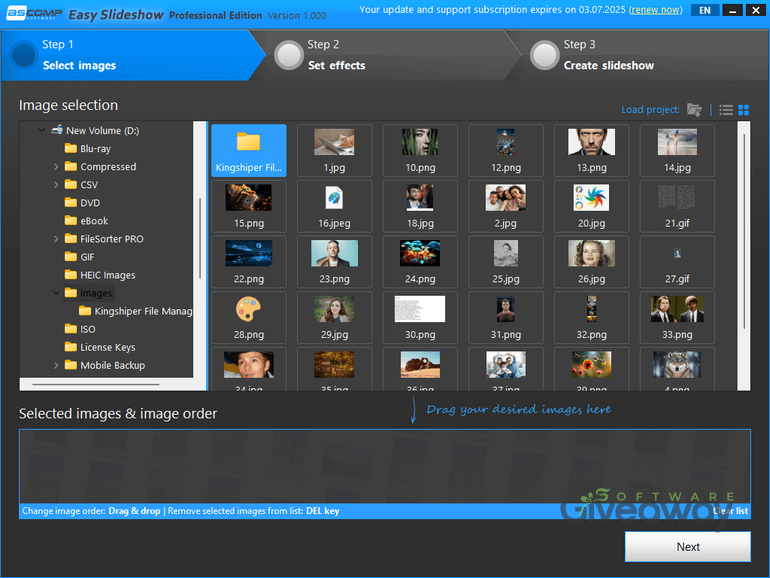Select the Kingshiper File Manag subfolder in tree
The width and height of the screenshot is (770, 578).
tap(136, 311)
